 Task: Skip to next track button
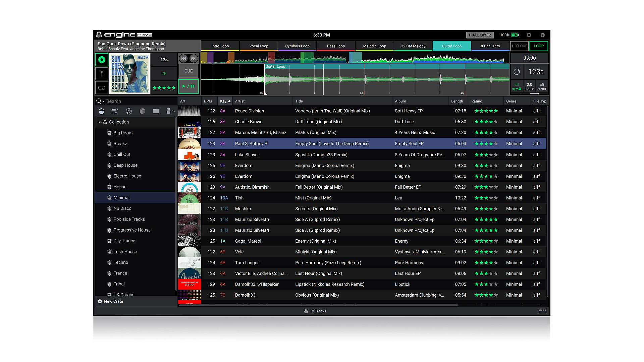194,58
